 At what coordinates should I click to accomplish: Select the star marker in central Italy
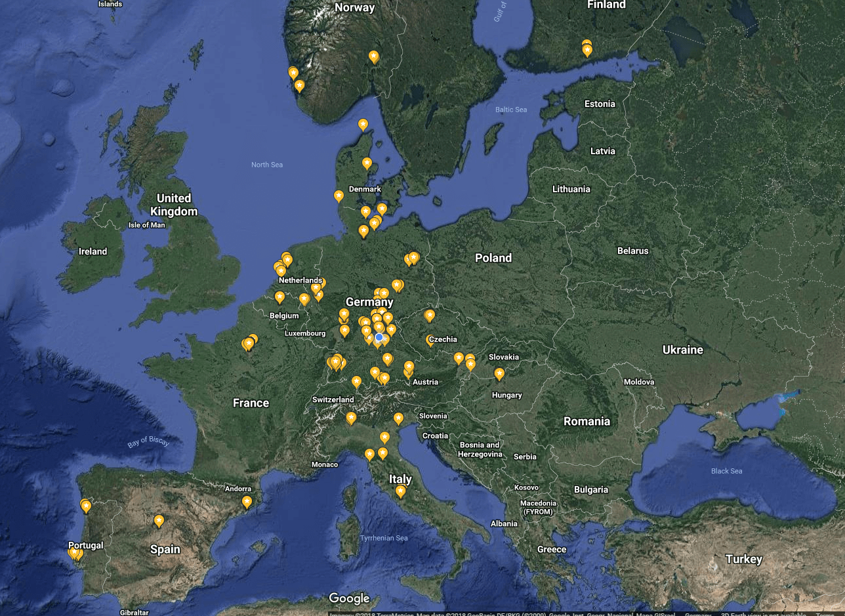400,491
